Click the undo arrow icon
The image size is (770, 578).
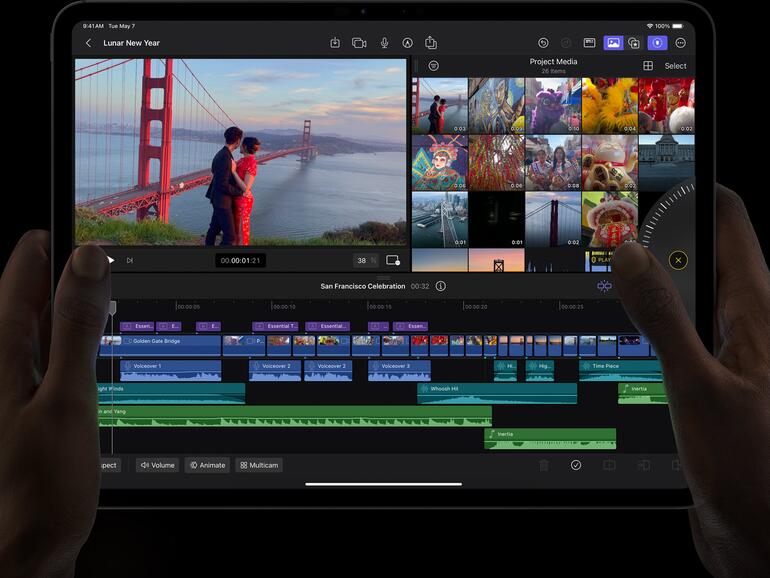click(x=543, y=43)
